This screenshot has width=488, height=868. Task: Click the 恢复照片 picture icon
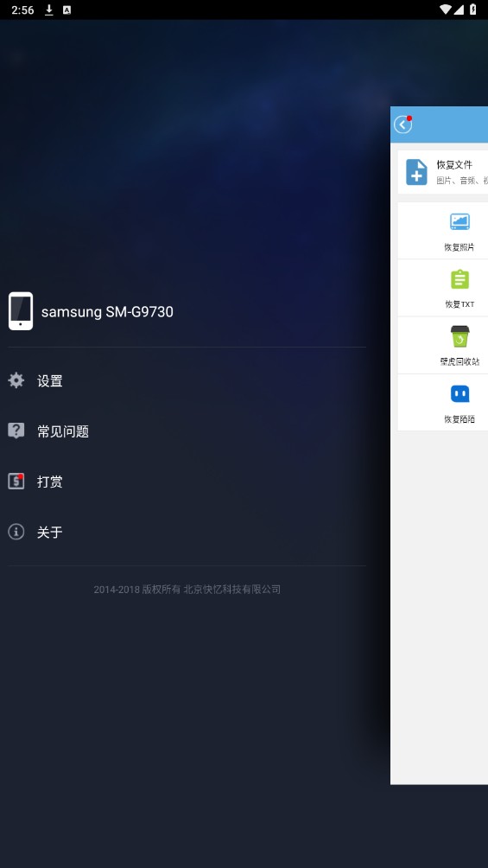coord(459,221)
